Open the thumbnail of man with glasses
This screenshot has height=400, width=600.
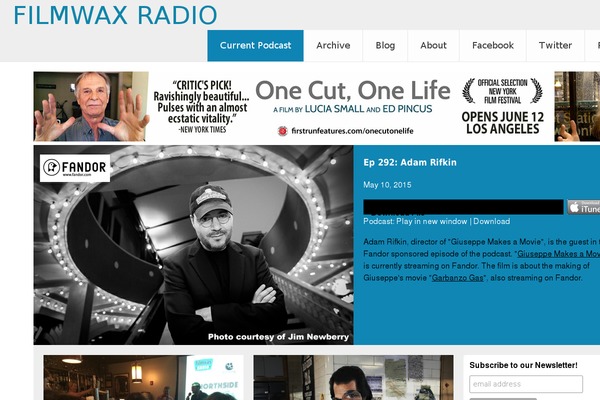tap(353, 377)
